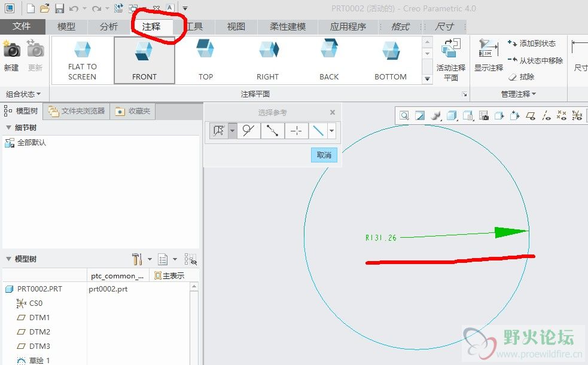Expand the annotation plane gallery list
This screenshot has height=365, width=588.
click(x=427, y=79)
